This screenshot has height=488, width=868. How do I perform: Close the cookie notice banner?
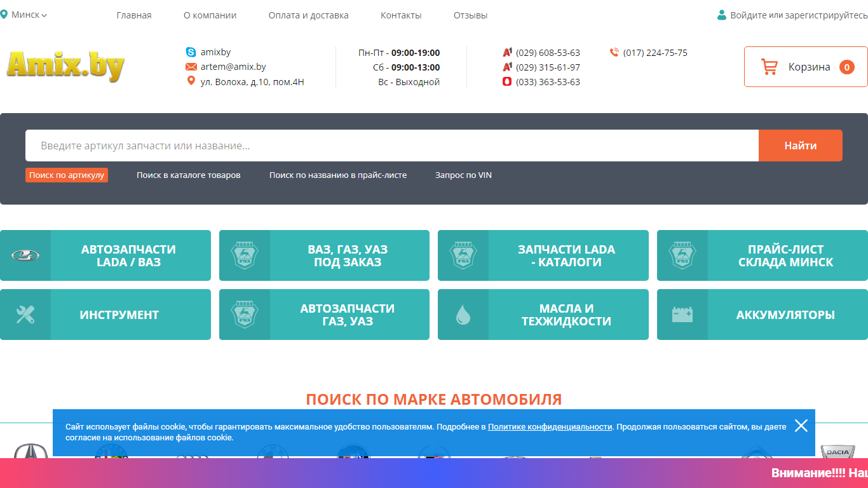(801, 426)
